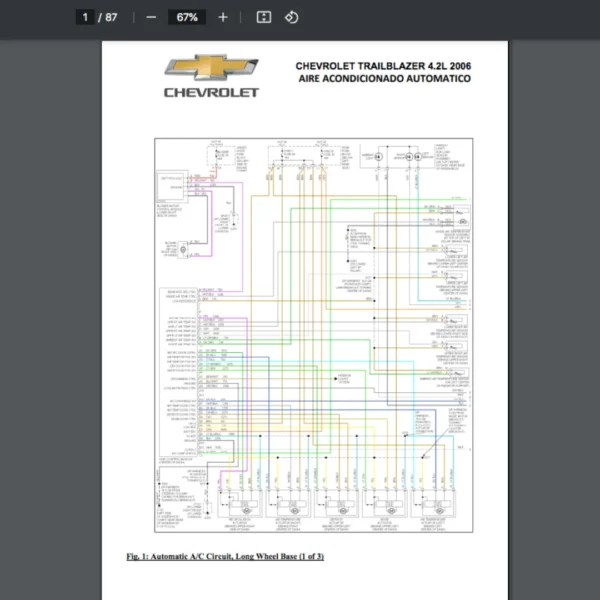Rotate the document counterclockwise

tap(291, 17)
